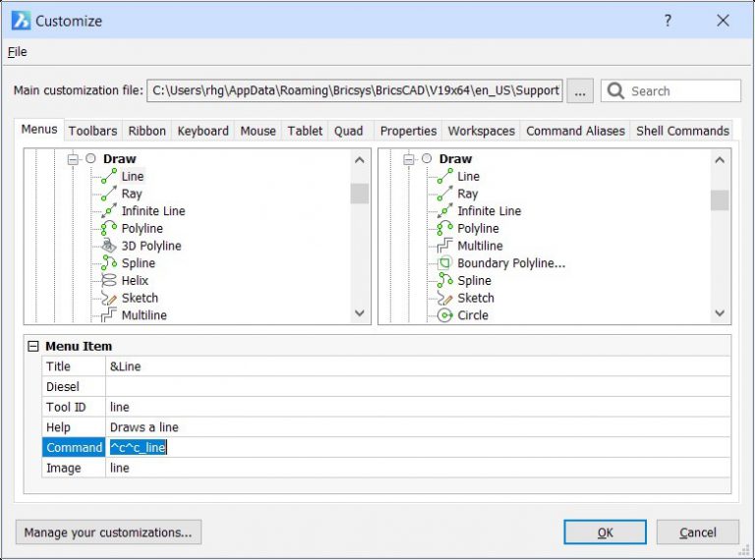Click the Infinite Line icon in left tree

click(109, 210)
